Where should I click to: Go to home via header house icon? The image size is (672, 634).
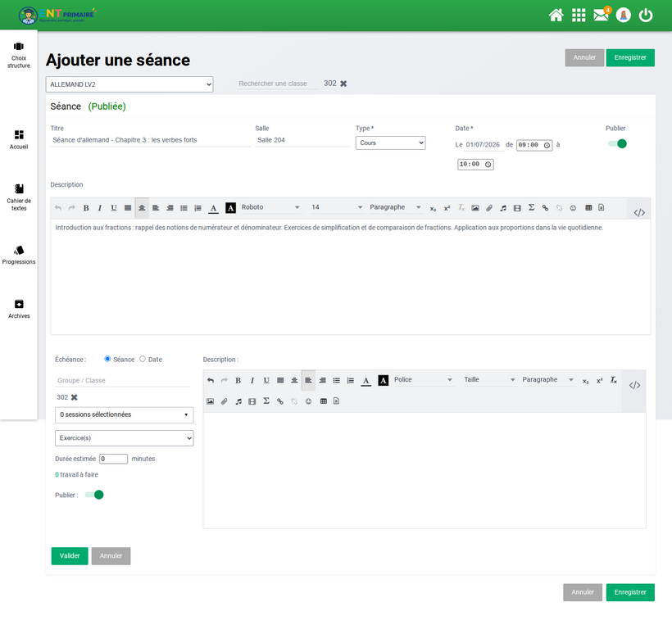[x=556, y=16]
